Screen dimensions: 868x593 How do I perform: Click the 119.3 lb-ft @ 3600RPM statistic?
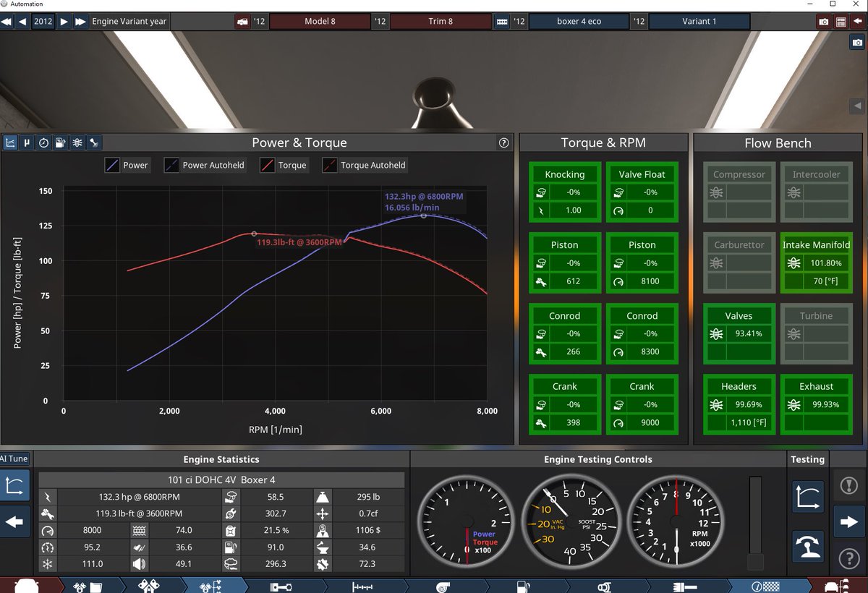point(140,513)
